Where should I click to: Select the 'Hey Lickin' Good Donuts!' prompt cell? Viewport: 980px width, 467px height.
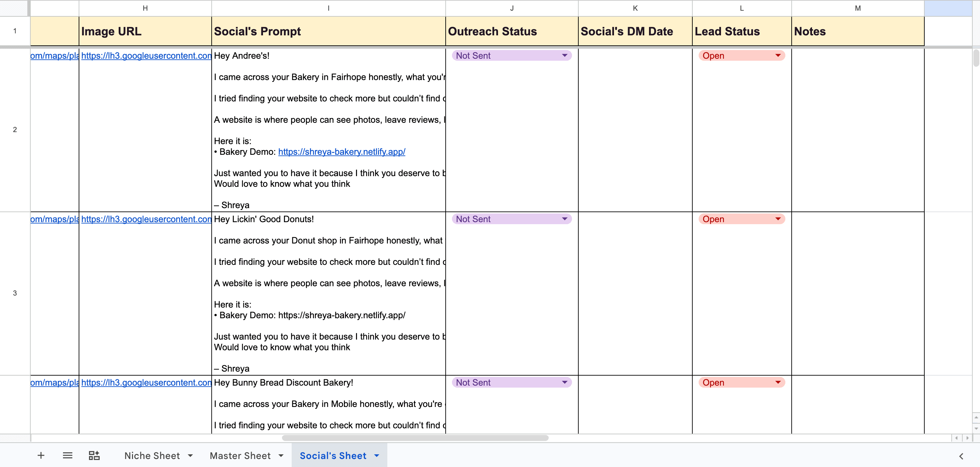click(328, 293)
